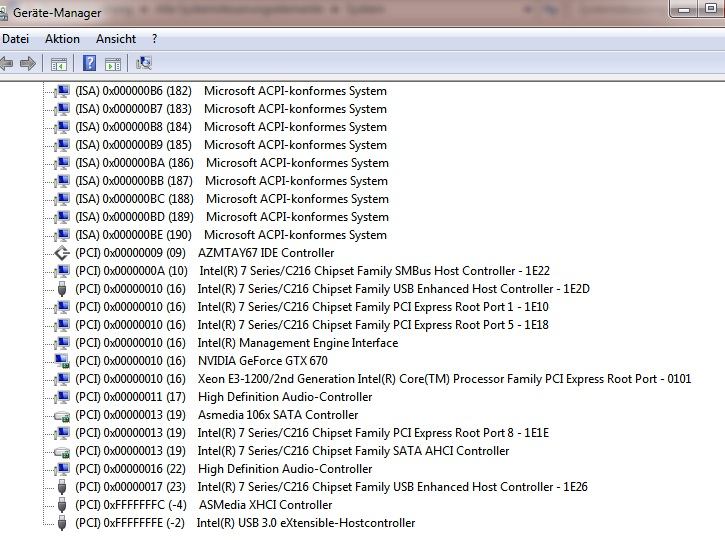Select AZMTAY67 IDE Controller text
The height and width of the screenshot is (540, 725).
tap(266, 253)
